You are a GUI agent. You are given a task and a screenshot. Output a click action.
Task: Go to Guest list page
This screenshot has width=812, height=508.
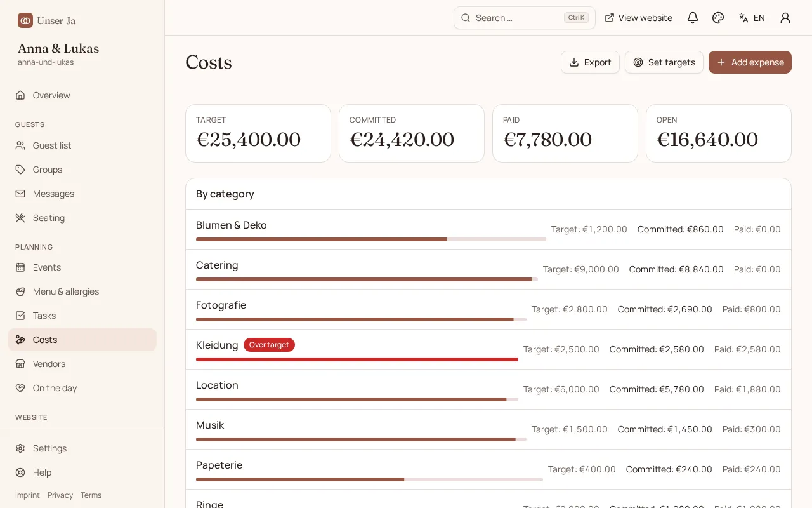82,145
